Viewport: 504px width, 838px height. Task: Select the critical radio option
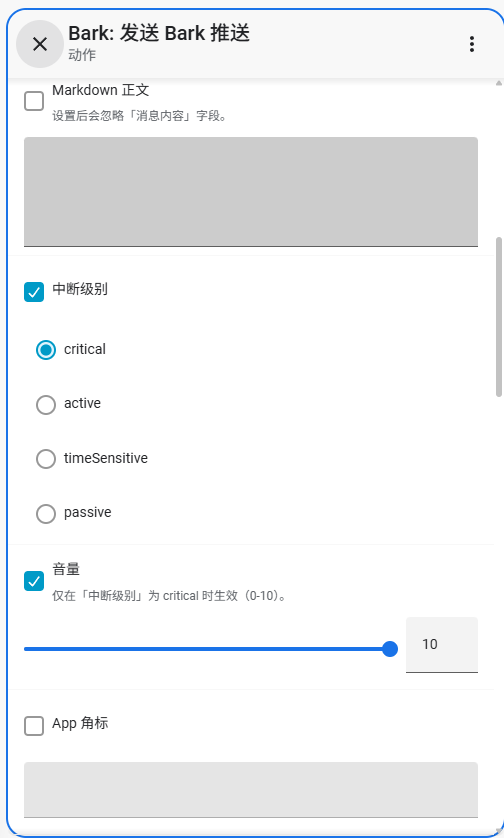coord(46,350)
